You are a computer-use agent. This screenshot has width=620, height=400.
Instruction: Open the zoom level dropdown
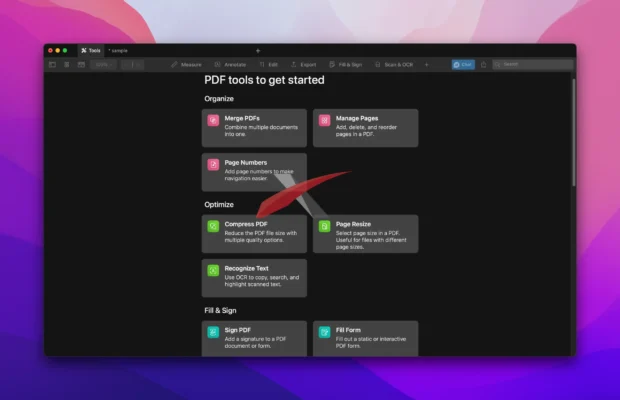(104, 64)
